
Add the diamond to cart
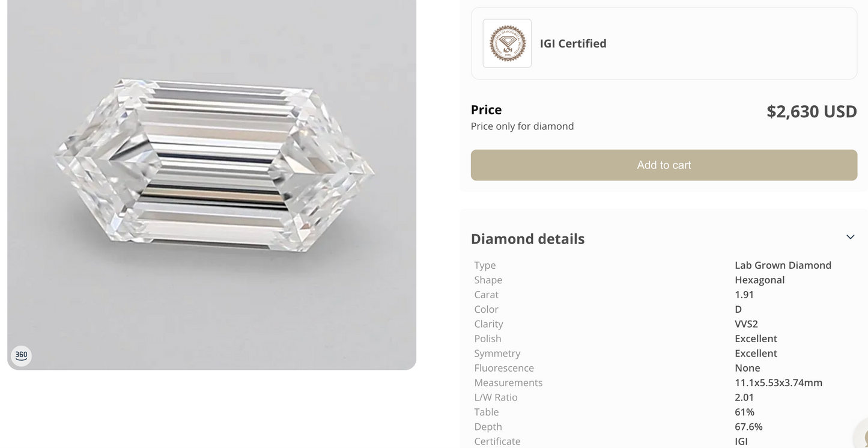(x=664, y=165)
